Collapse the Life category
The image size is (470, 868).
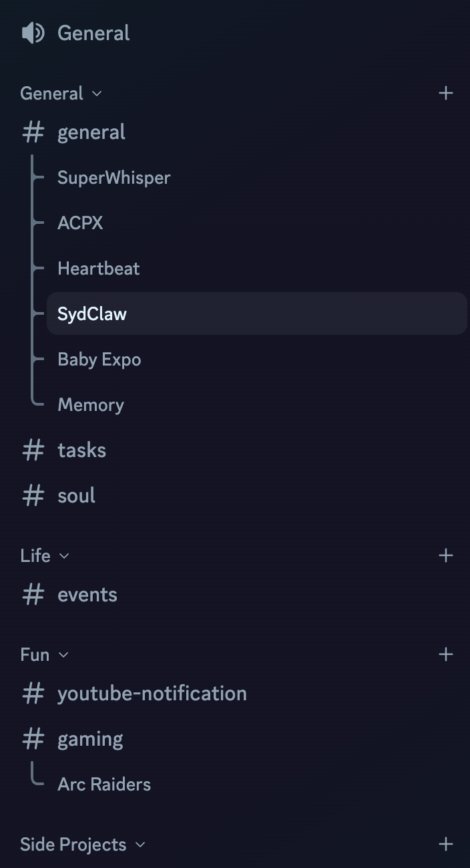[x=45, y=555]
